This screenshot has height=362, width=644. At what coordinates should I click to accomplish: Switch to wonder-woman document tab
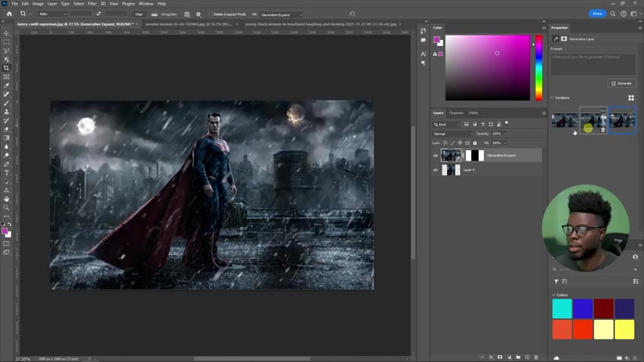pyautogui.click(x=189, y=24)
